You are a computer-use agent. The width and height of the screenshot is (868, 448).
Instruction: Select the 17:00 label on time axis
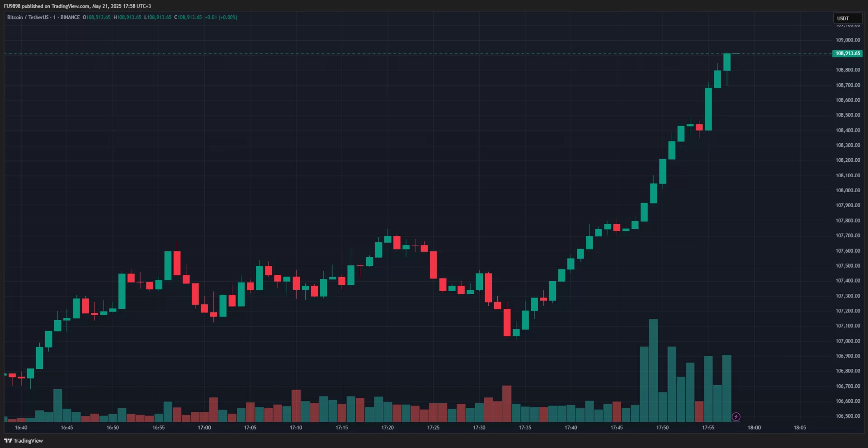point(204,428)
